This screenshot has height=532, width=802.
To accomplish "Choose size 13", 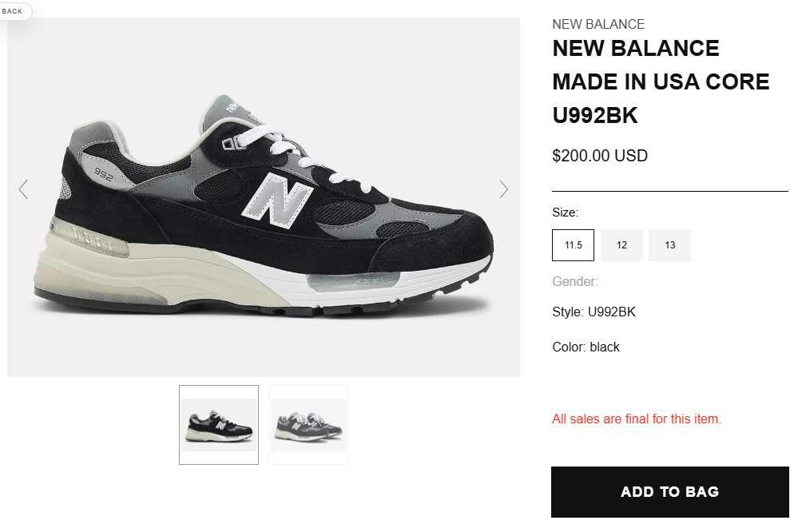I will [669, 245].
